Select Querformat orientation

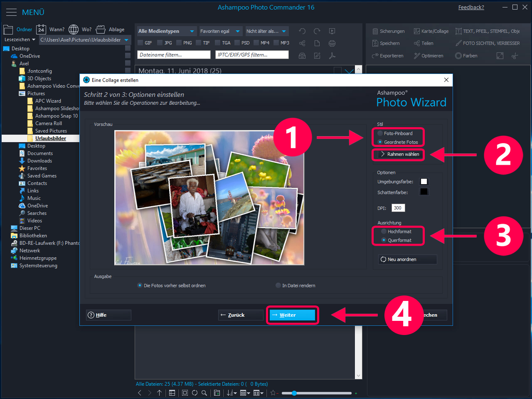396,240
